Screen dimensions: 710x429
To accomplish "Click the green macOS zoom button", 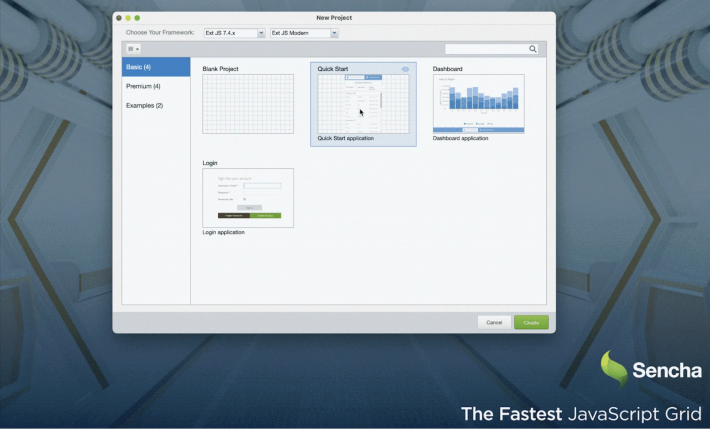I will pyautogui.click(x=137, y=18).
